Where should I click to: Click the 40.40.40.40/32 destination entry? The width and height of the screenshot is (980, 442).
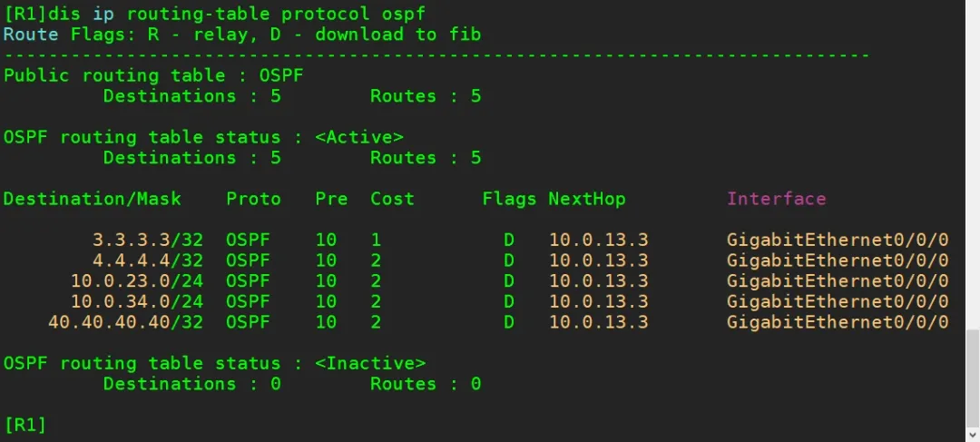126,322
